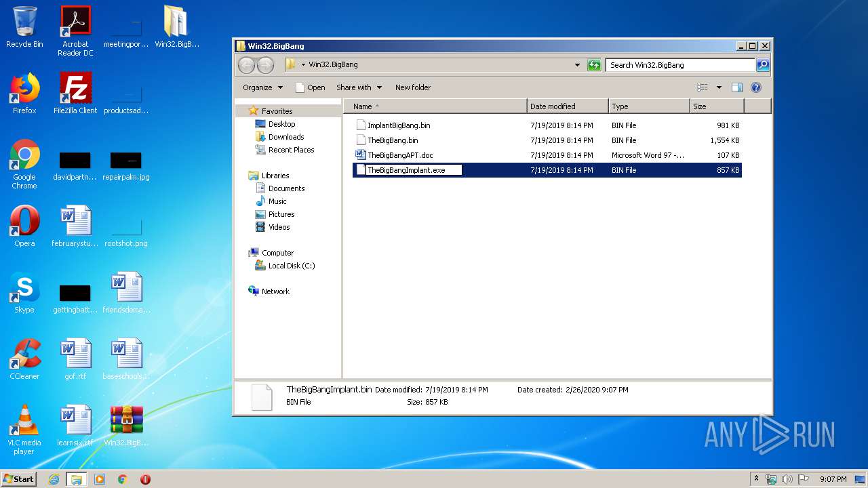Click the Explorer Back navigation button
Image resolution: width=868 pixels, height=488 pixels.
tap(246, 65)
